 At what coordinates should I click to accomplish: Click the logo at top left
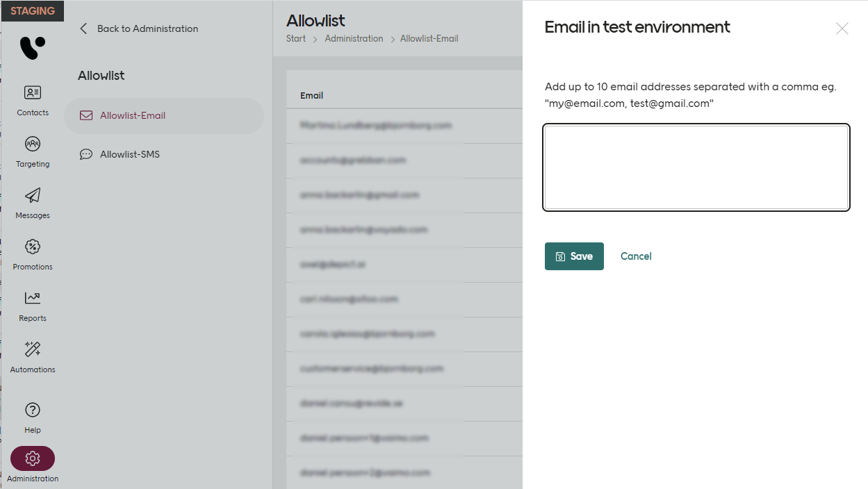click(x=32, y=48)
